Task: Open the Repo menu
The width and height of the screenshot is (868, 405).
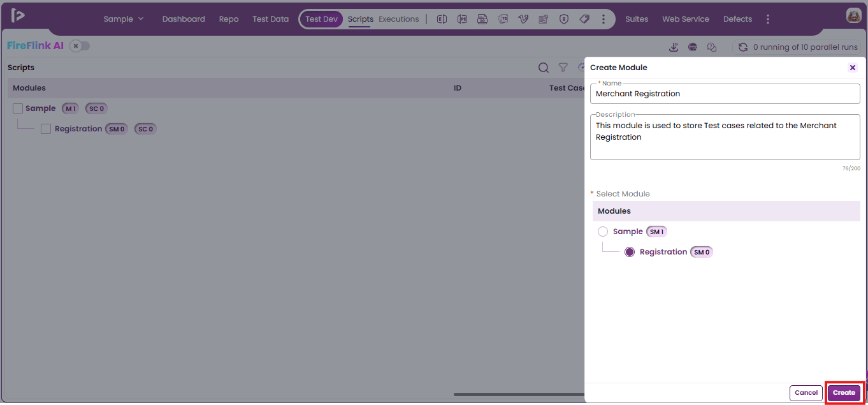Action: pyautogui.click(x=229, y=19)
